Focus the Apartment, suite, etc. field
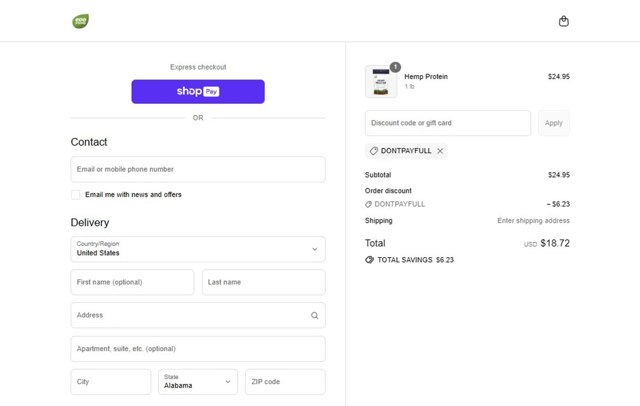640x406 pixels. pyautogui.click(x=198, y=349)
